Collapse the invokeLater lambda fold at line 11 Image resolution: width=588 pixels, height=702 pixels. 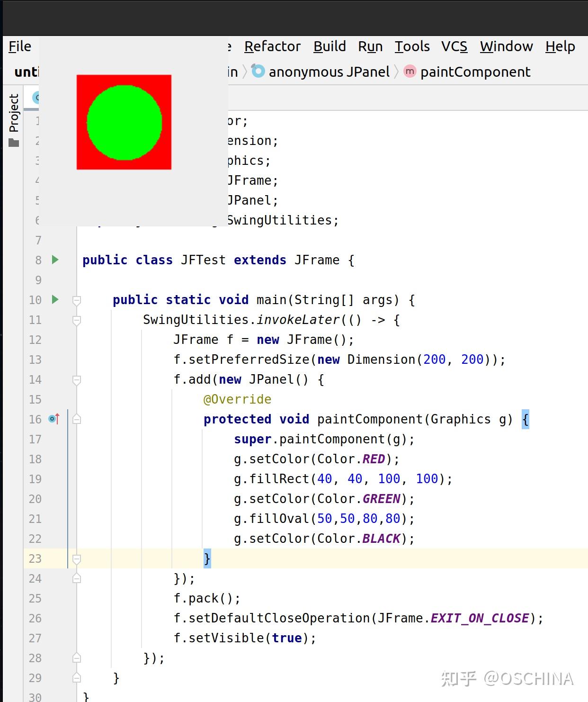click(x=76, y=320)
